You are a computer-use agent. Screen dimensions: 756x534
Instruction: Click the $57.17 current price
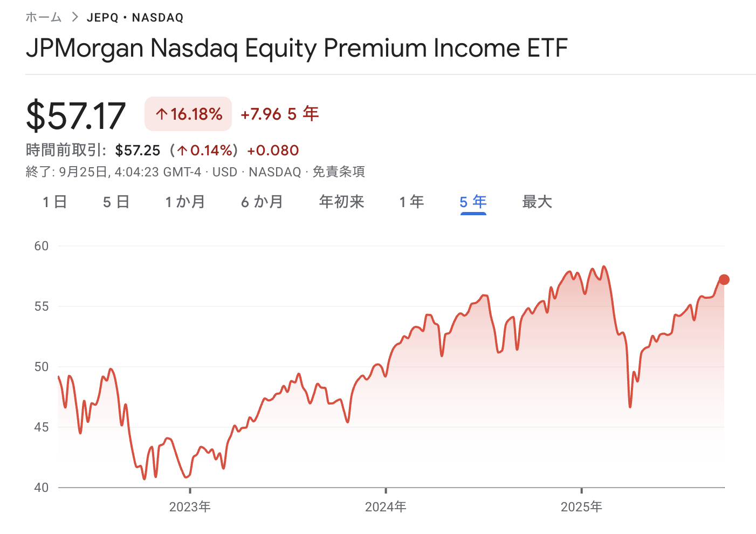[x=76, y=115]
